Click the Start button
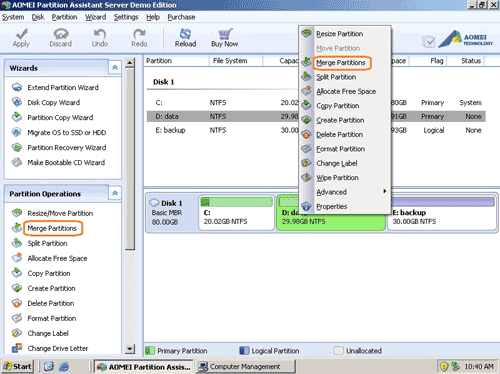This screenshot has width=500, height=374. point(17,367)
